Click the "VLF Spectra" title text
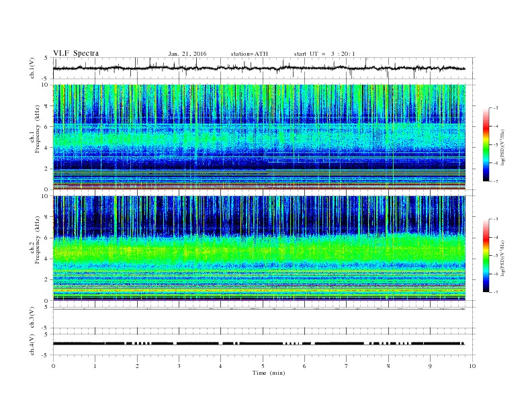Viewport: 532px width, 411px height. coord(76,53)
